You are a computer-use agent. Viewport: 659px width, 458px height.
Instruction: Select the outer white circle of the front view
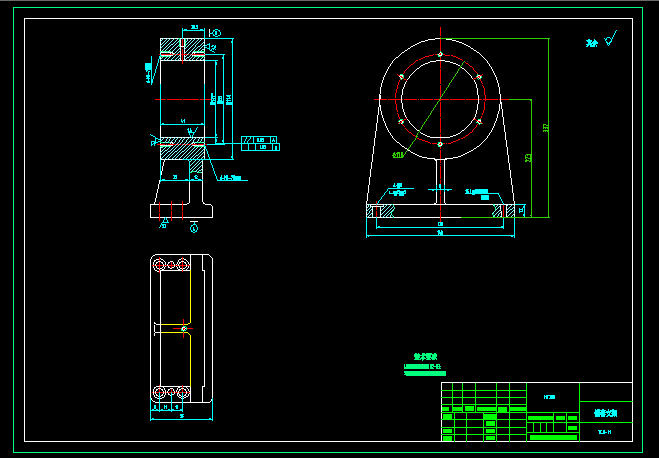[x=440, y=99]
